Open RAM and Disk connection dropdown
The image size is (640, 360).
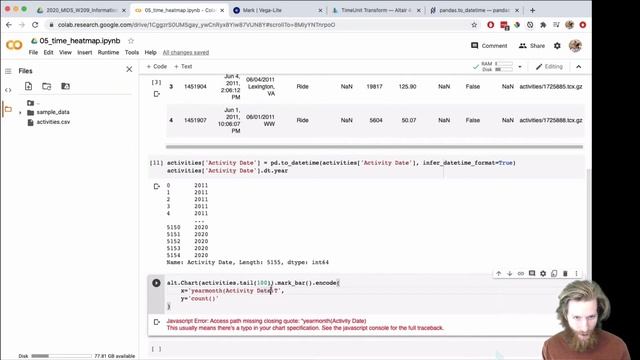[x=520, y=67]
